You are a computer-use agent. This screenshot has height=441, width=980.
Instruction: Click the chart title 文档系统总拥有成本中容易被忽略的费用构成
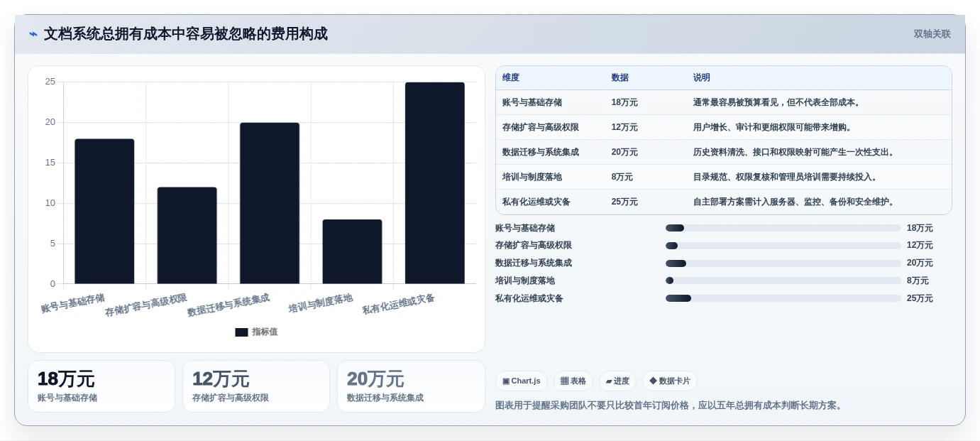186,34
